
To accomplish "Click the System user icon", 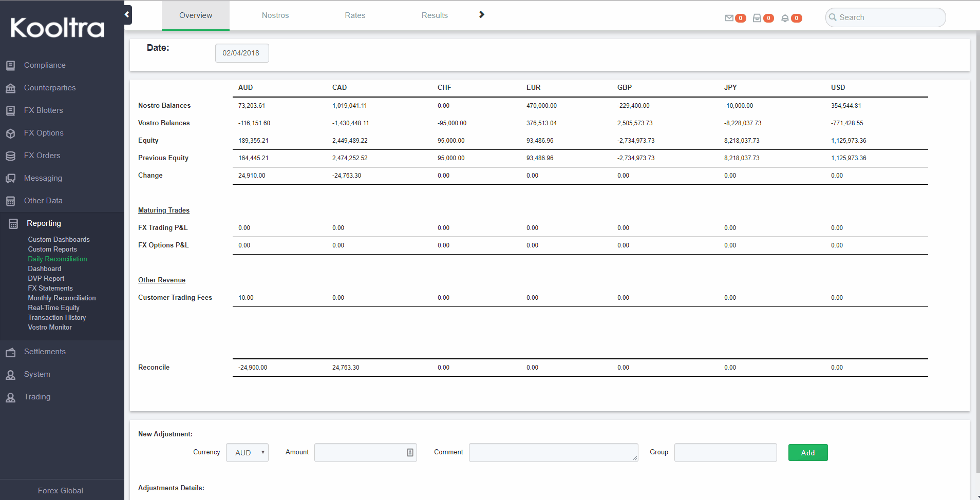I will 10,375.
